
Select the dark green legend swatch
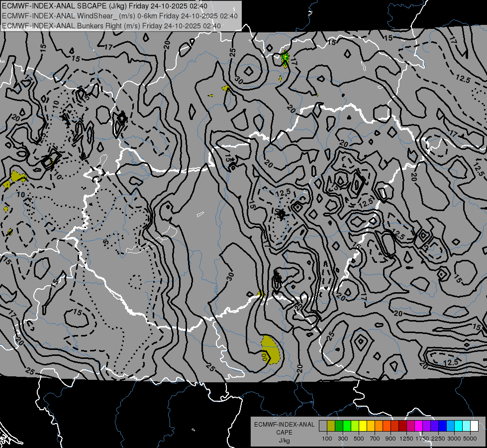coord(339,426)
